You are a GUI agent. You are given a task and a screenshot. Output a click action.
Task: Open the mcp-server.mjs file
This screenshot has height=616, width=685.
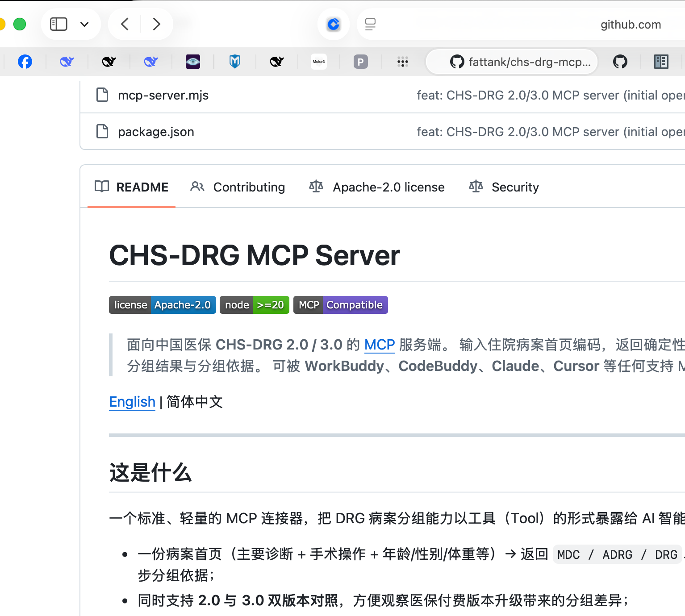(x=163, y=95)
